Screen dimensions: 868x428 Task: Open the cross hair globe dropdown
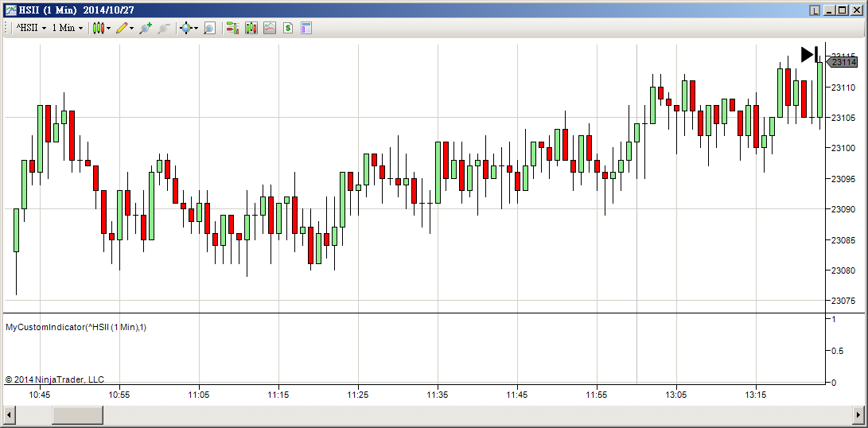coord(189,28)
